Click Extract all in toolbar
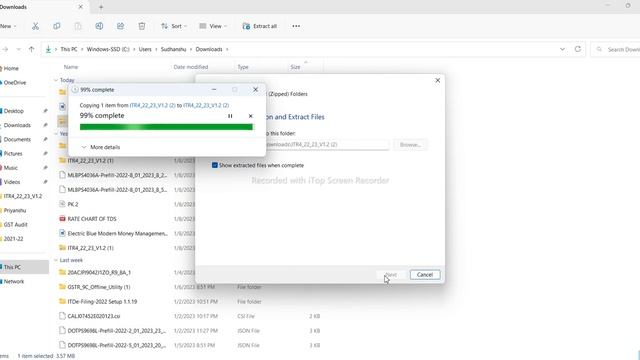This screenshot has height=360, width=640. point(260,26)
